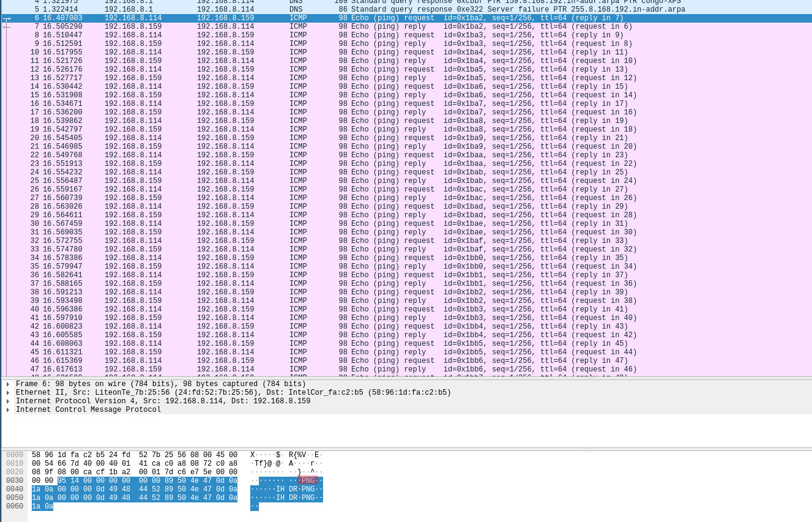Click source 192.168.8.114 in packet 10
The height and width of the screenshot is (522, 812).
[133, 53]
